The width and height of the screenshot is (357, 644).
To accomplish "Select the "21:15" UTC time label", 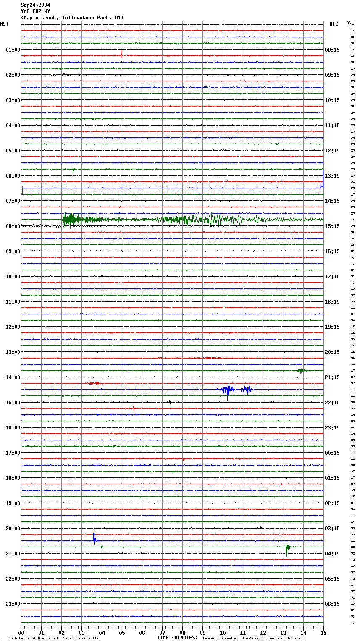I will pos(332,377).
